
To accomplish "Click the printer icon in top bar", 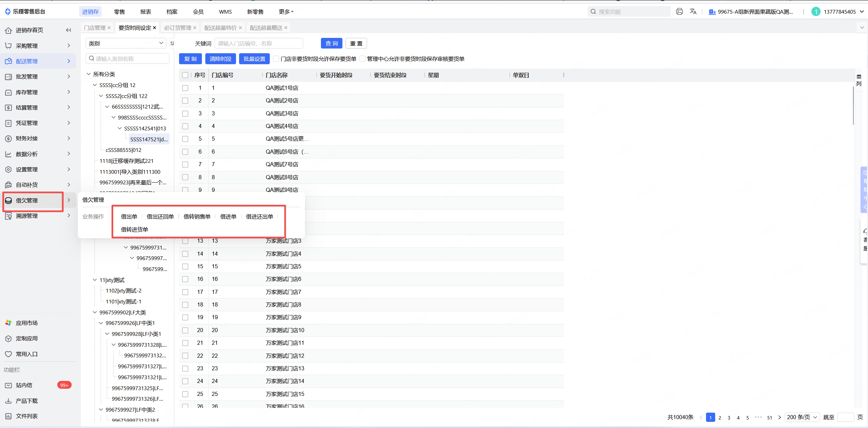I will tap(679, 12).
